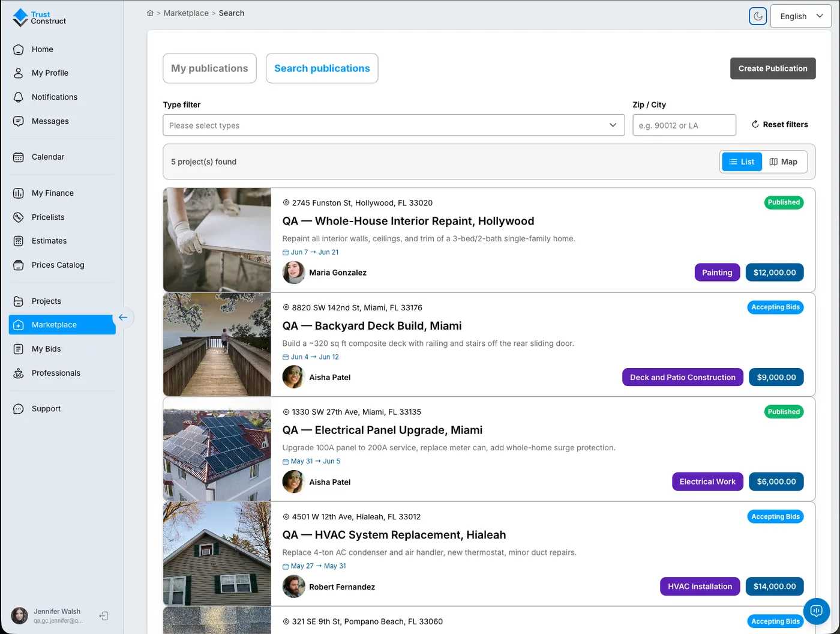Open the HVAC System Replacement listing title
The width and height of the screenshot is (840, 634).
click(394, 535)
